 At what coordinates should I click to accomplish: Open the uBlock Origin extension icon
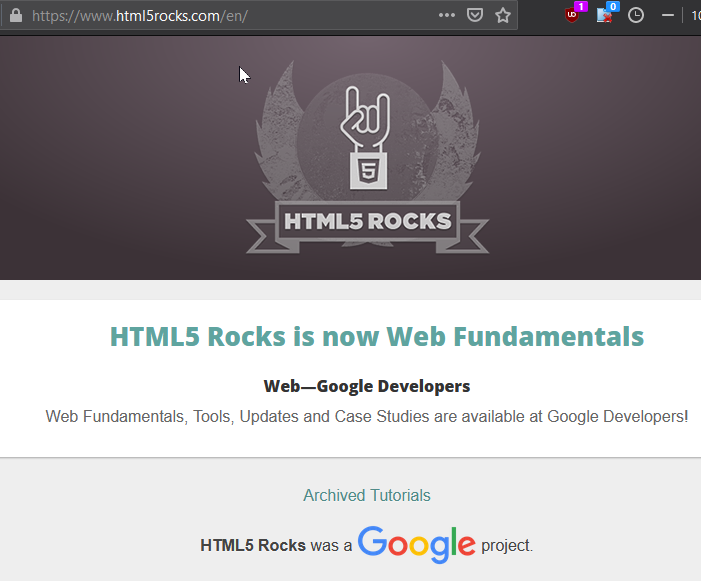[x=572, y=16]
